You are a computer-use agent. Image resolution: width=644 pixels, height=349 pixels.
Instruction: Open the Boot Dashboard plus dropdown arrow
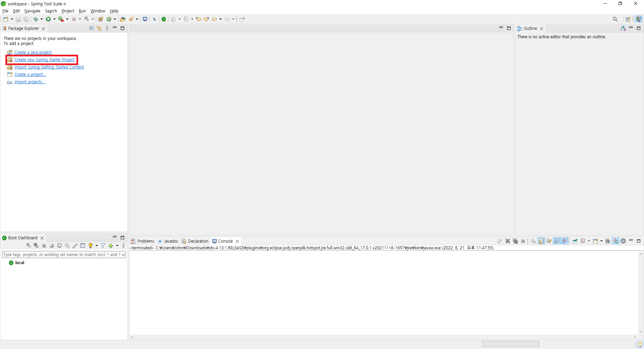[x=117, y=246]
